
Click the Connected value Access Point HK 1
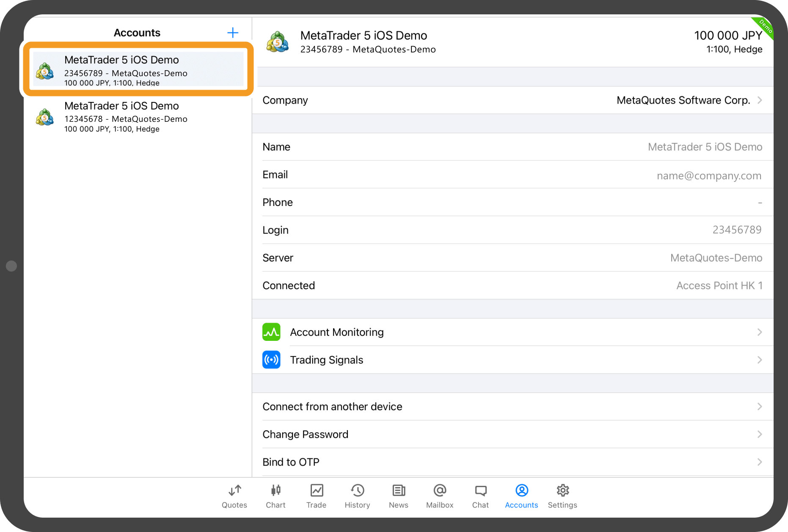(719, 285)
